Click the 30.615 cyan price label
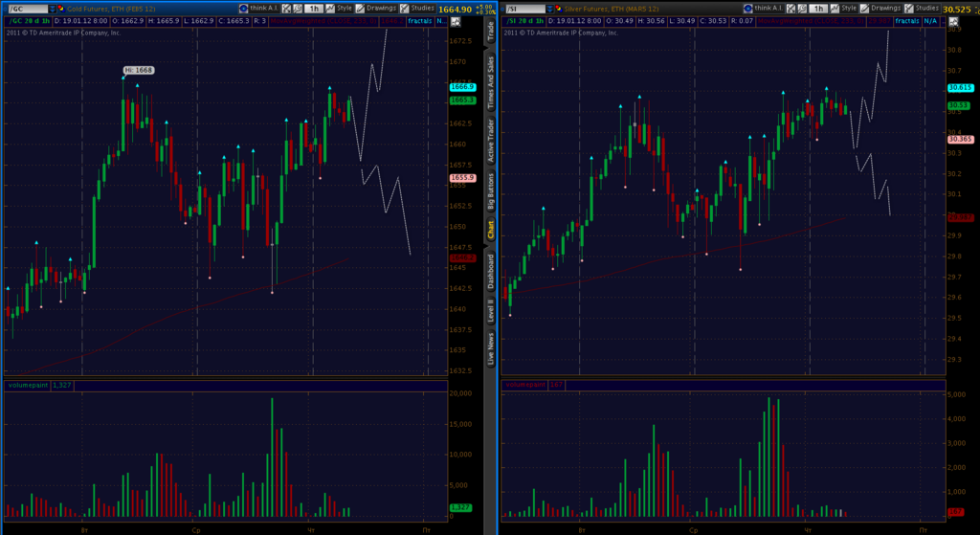The height and width of the screenshot is (535, 980). click(961, 88)
